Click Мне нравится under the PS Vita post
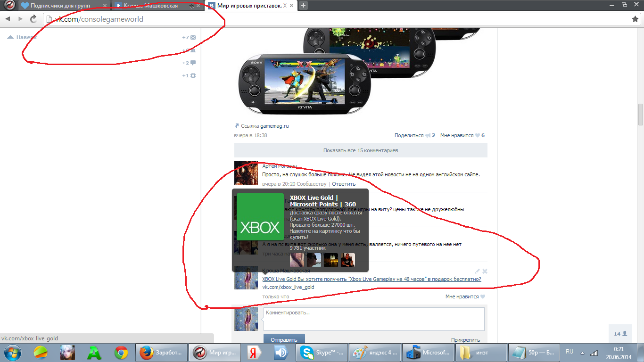This screenshot has width=644, height=362. (x=457, y=135)
